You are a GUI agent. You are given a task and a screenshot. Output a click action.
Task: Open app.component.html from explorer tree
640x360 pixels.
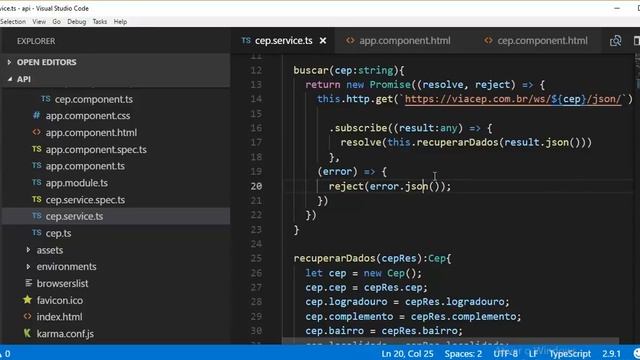tap(91, 133)
